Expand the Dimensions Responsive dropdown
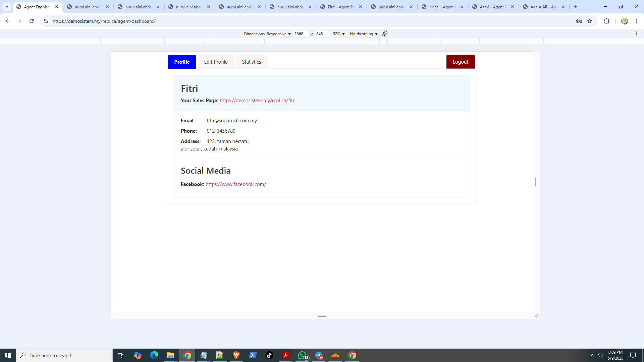 [267, 34]
